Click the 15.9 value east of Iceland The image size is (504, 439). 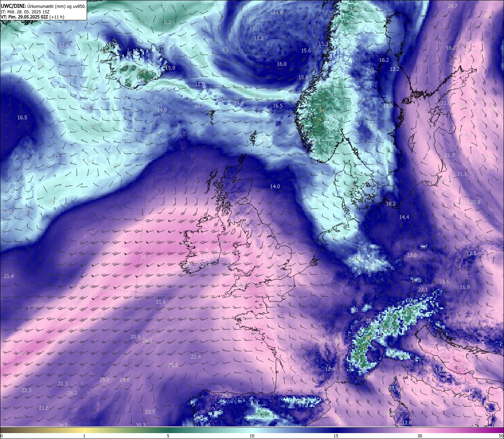[x=170, y=68]
